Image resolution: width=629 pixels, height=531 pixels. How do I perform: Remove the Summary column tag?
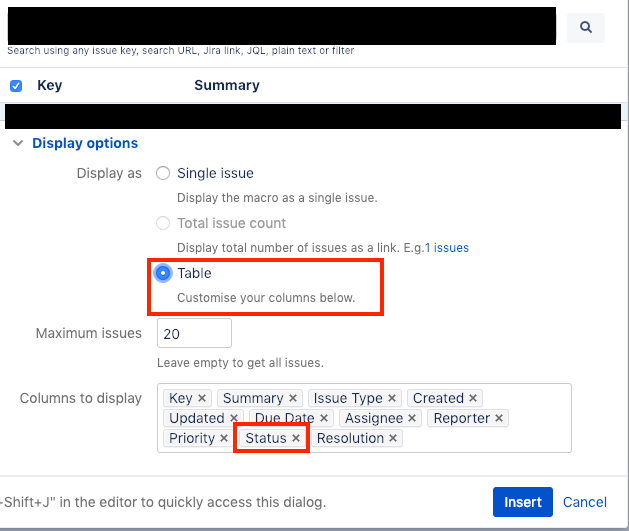pos(293,398)
